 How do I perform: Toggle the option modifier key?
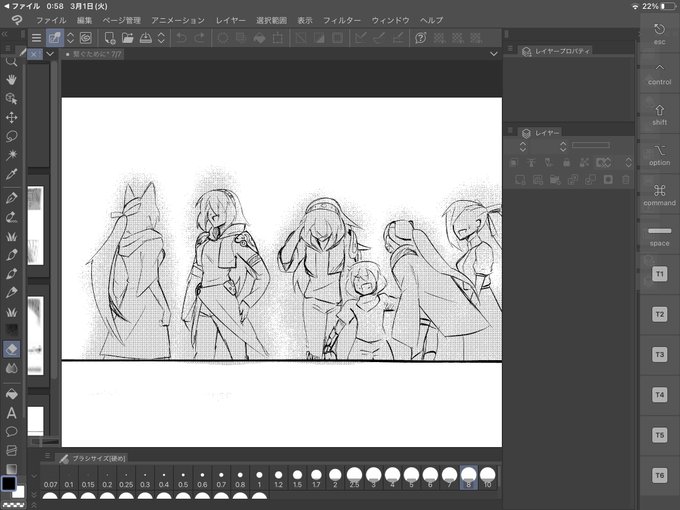coord(659,155)
